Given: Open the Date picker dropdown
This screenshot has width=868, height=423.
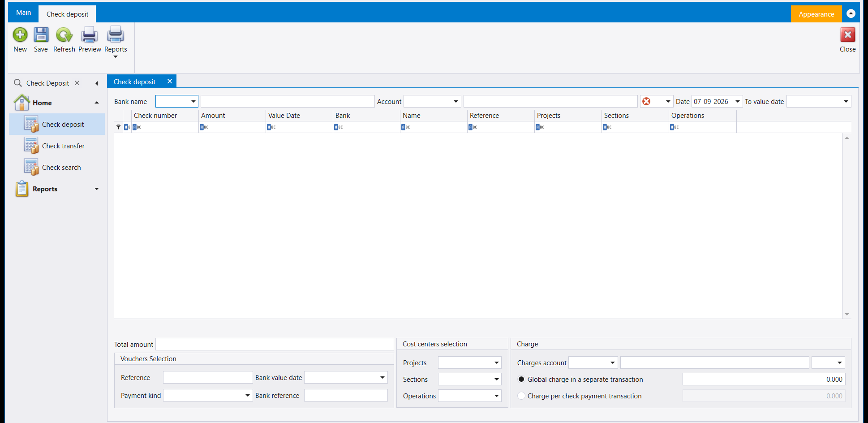Looking at the screenshot, I should (x=738, y=102).
